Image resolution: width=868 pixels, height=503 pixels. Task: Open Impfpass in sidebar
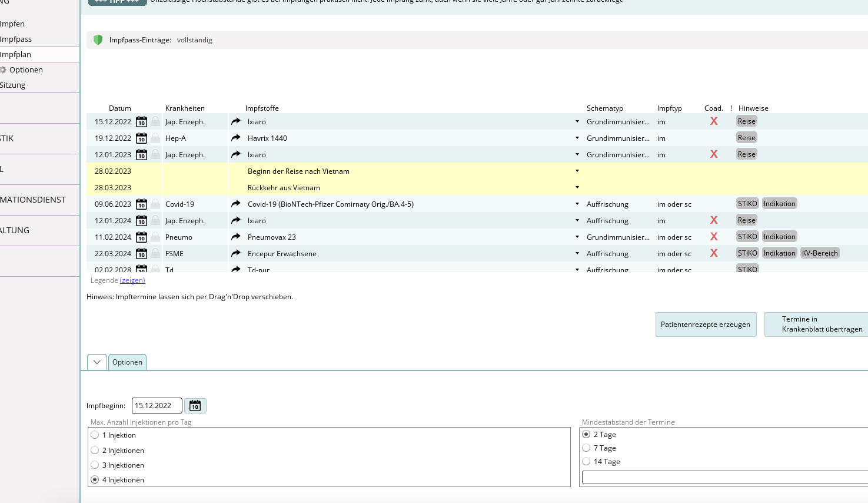[x=16, y=39]
